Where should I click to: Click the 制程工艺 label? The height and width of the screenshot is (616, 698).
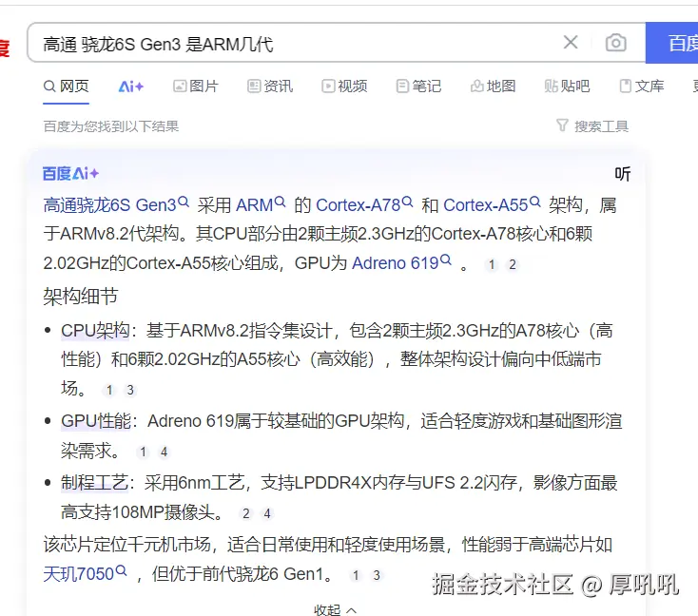point(95,483)
